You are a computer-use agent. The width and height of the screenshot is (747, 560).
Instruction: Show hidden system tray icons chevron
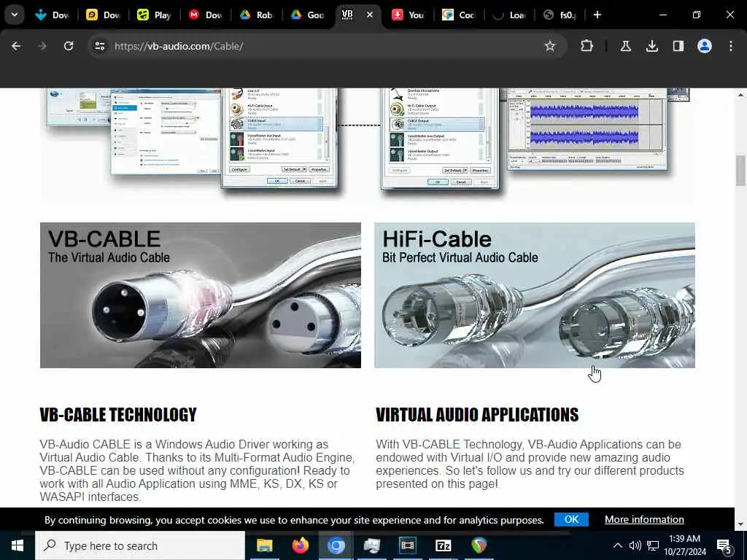[617, 545]
